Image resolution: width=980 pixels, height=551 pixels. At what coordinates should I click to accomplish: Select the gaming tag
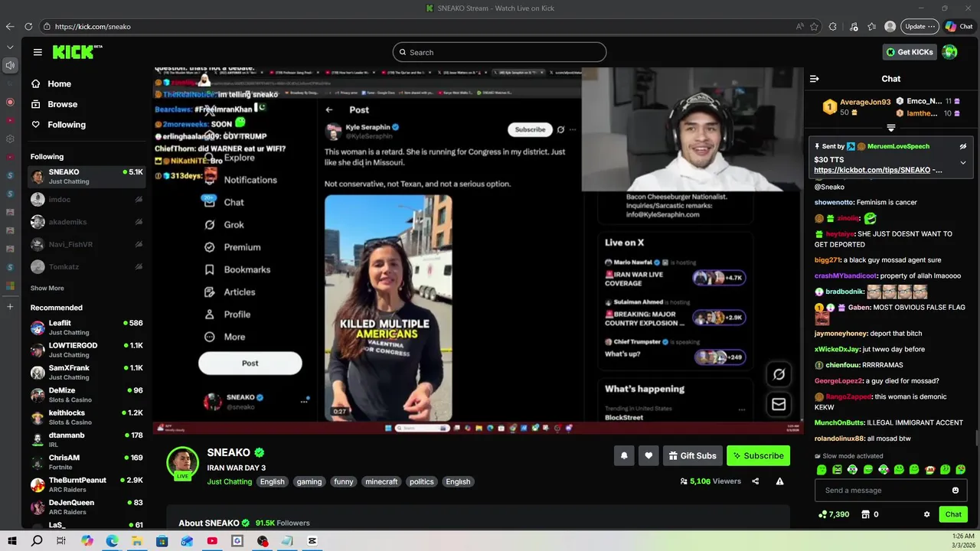tap(309, 481)
